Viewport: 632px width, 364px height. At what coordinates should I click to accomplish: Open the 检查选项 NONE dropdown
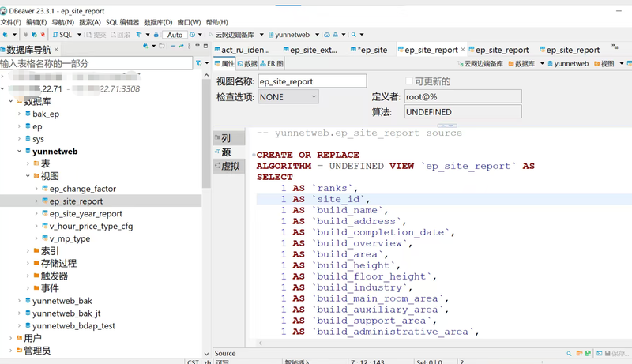click(x=288, y=97)
